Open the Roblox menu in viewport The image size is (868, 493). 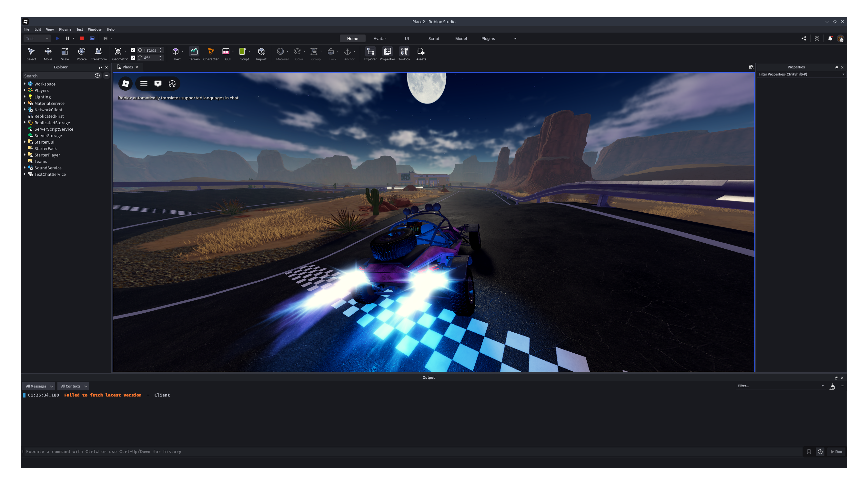coord(125,84)
